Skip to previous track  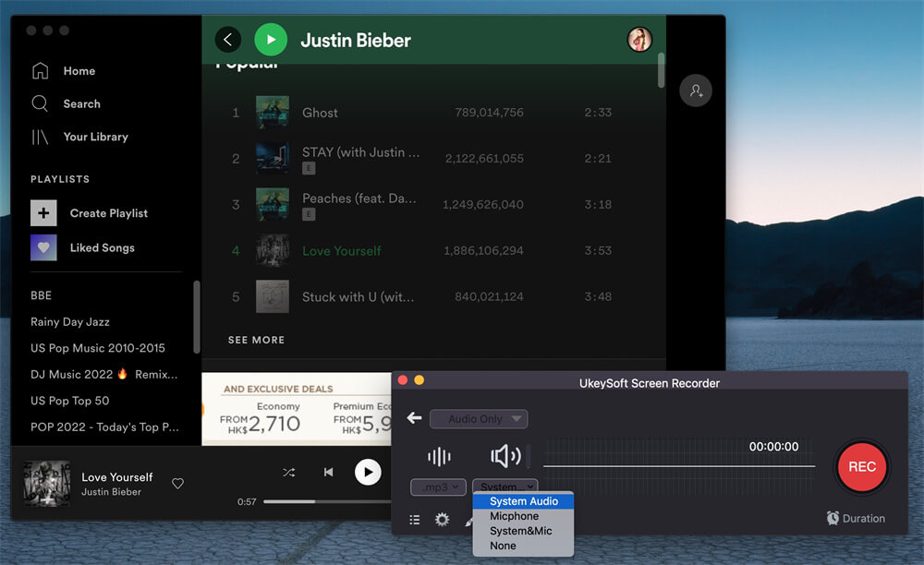click(x=328, y=472)
